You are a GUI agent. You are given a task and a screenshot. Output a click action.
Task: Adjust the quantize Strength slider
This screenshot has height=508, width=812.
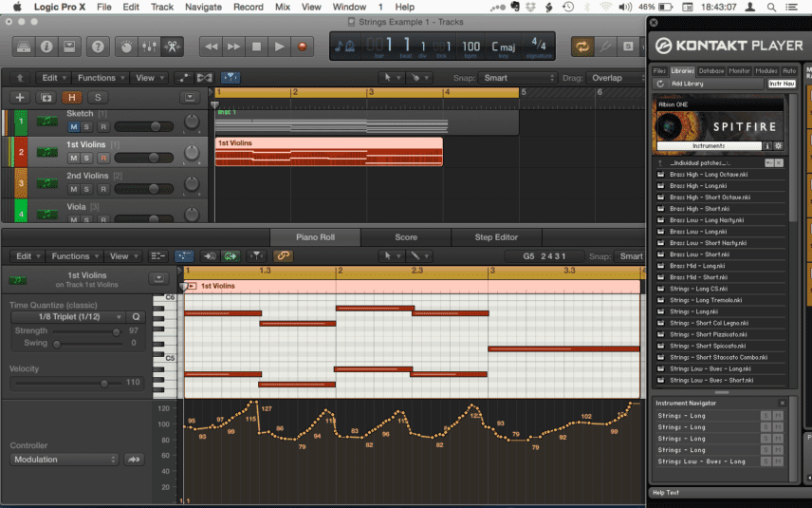116,331
